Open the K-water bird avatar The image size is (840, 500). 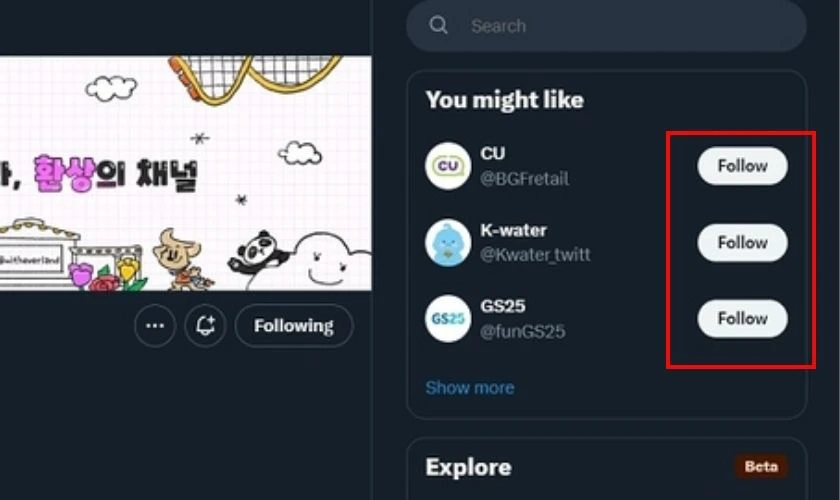click(448, 242)
